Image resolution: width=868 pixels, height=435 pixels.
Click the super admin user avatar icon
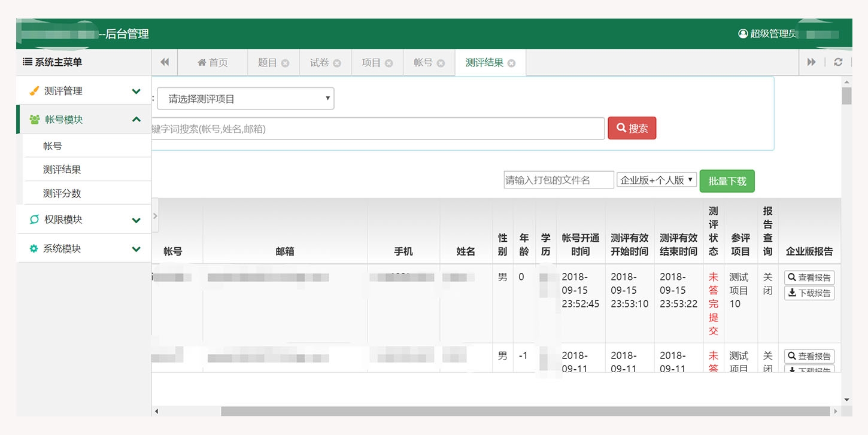[x=743, y=34]
